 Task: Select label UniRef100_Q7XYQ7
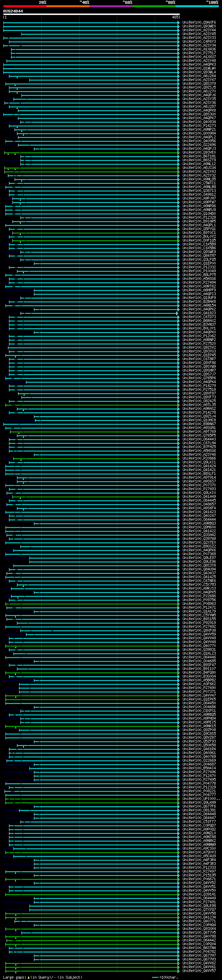pos(199,910)
